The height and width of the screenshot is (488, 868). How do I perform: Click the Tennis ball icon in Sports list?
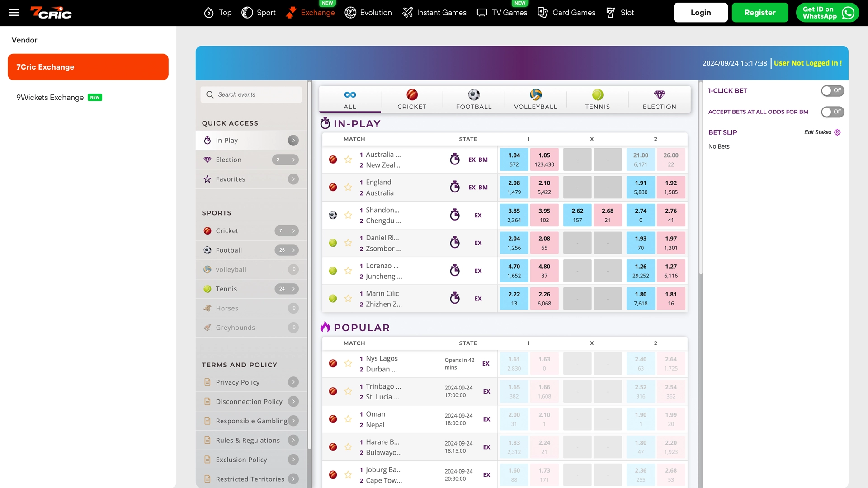coord(208,289)
